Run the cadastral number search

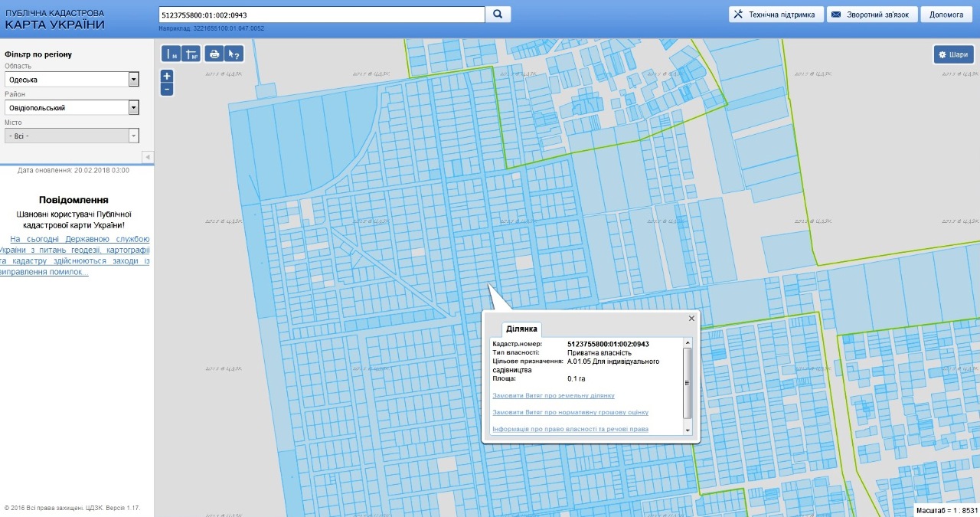click(498, 15)
